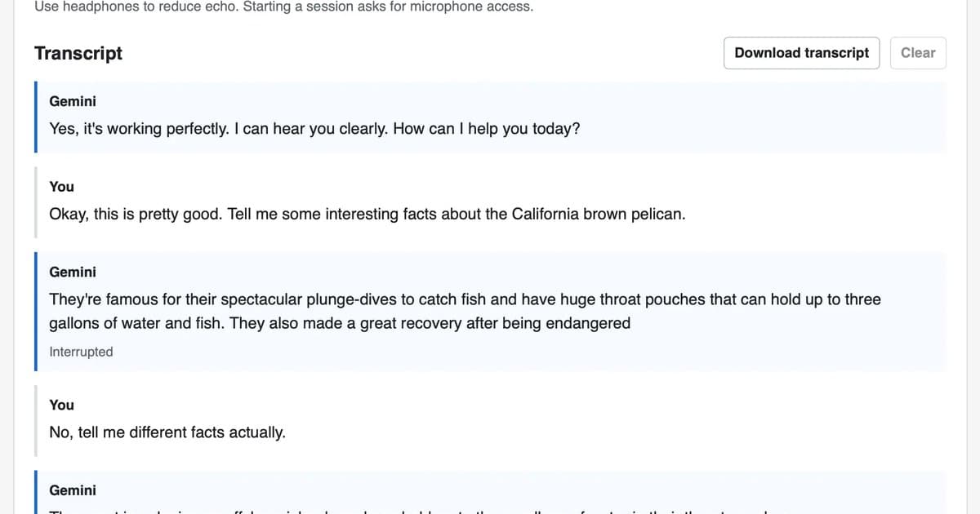Click the Gemini label above the plunge-dives reply

coord(73,272)
